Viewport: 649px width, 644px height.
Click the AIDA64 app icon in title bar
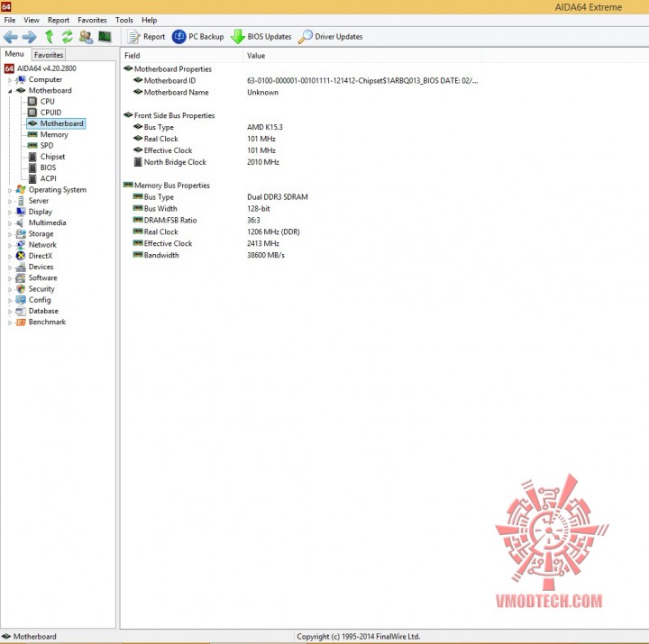coord(5,6)
